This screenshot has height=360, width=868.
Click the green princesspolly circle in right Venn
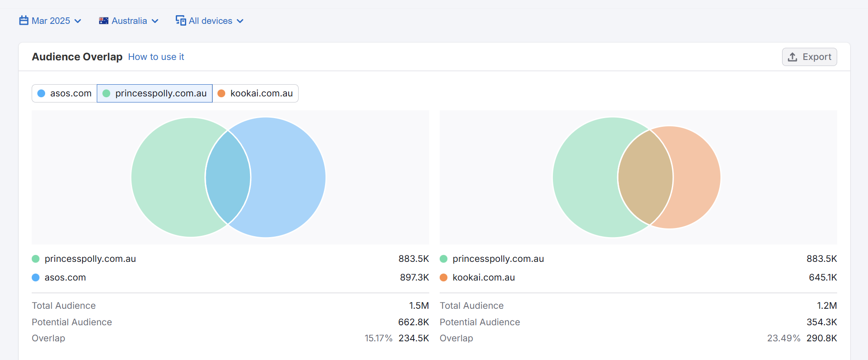(584, 177)
